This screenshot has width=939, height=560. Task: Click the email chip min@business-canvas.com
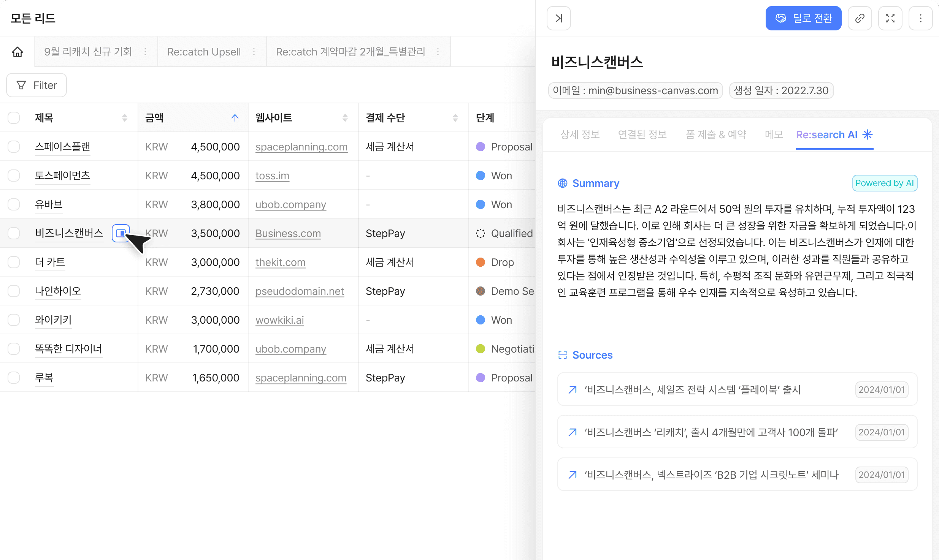coord(635,90)
